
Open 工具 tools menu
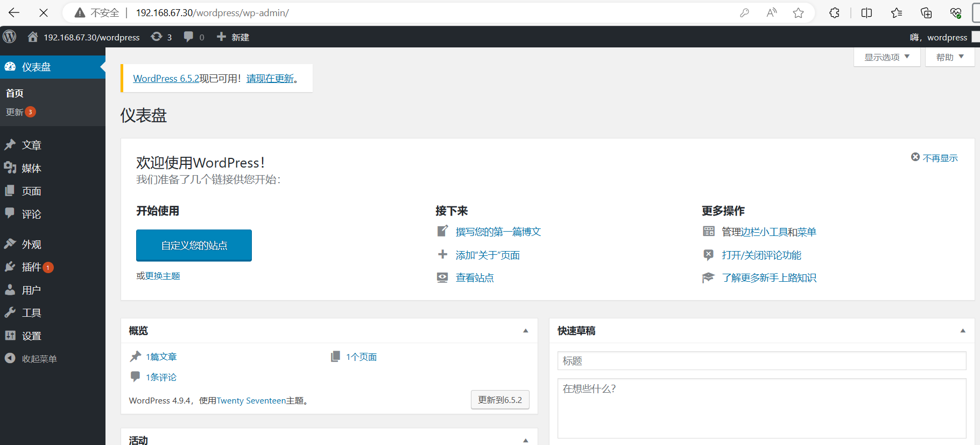pyautogui.click(x=53, y=312)
